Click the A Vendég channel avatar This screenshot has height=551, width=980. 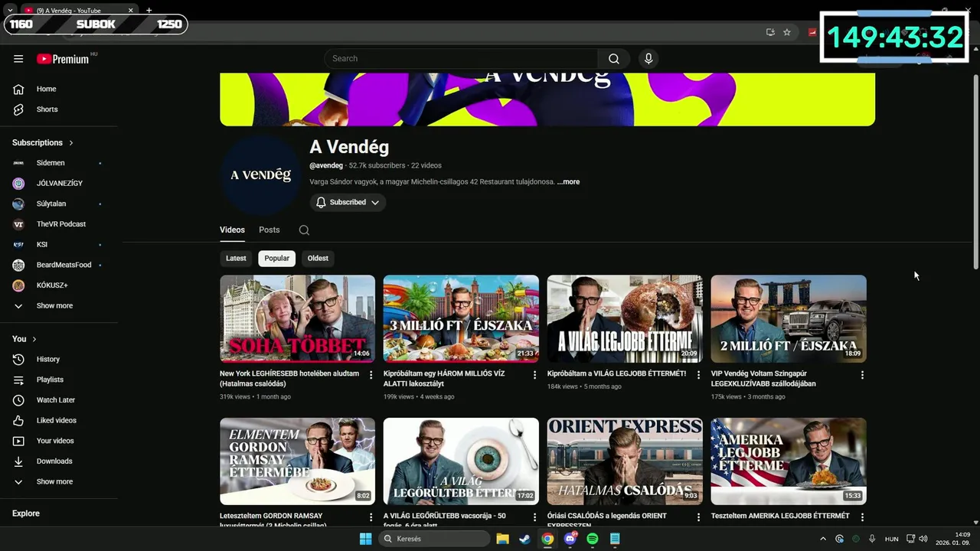(261, 175)
